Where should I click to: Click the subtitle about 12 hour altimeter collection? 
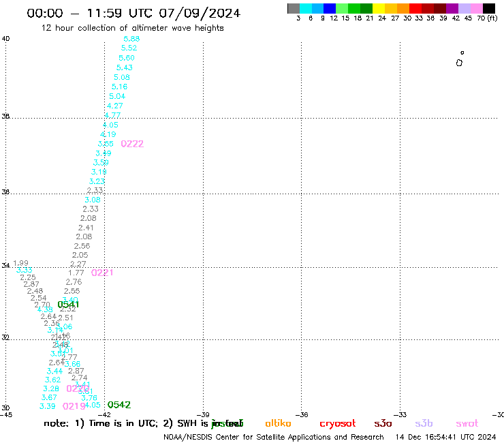point(132,28)
